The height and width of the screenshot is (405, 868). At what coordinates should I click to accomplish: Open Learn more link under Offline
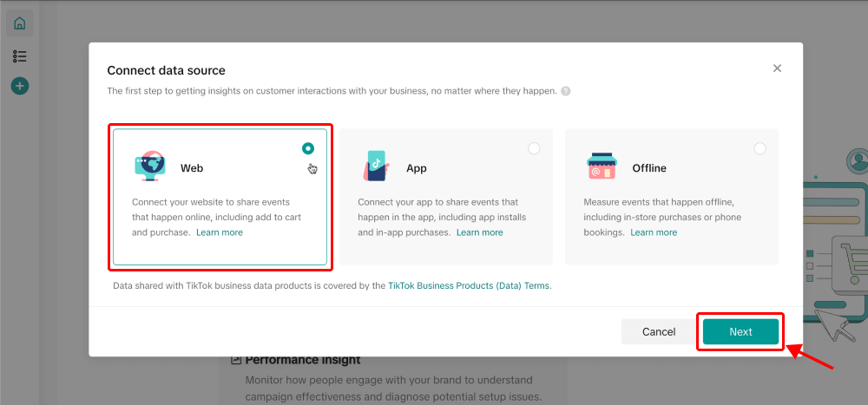654,232
